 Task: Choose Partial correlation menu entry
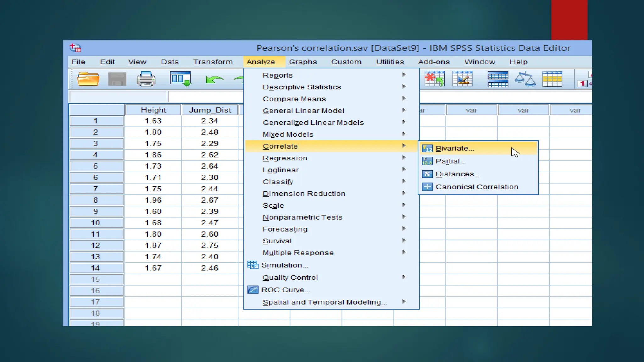point(450,161)
